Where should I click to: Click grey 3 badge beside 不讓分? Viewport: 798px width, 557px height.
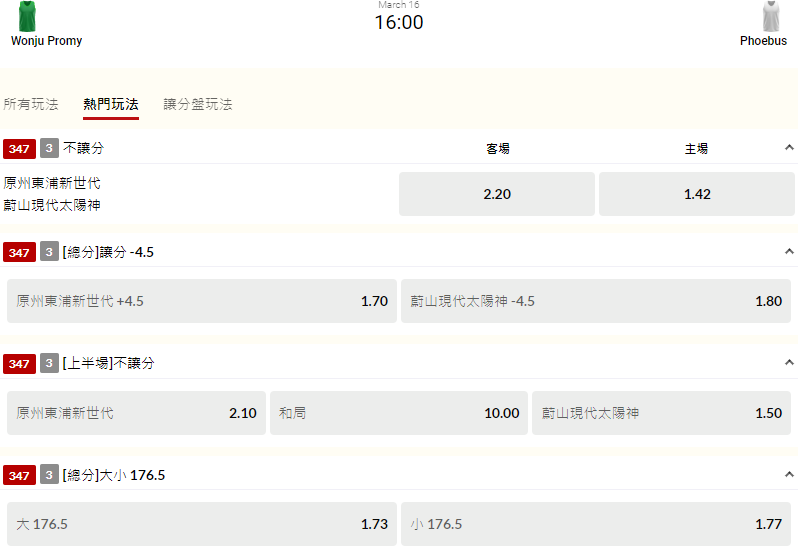pos(49,149)
